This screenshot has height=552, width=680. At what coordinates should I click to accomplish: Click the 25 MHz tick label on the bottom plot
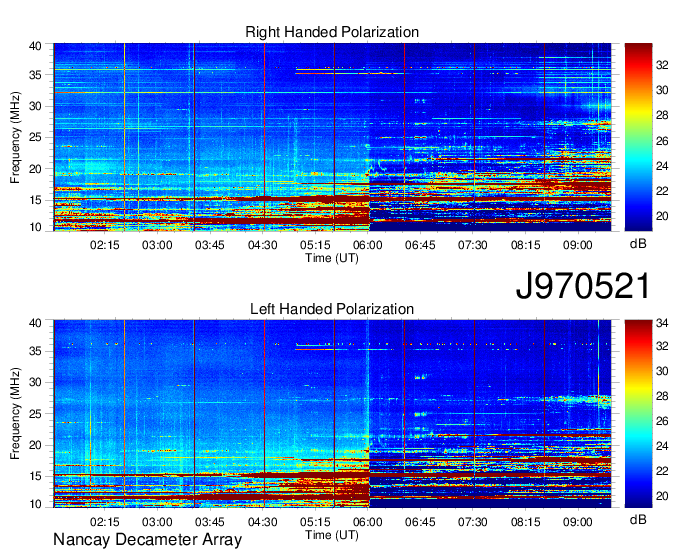(x=35, y=414)
